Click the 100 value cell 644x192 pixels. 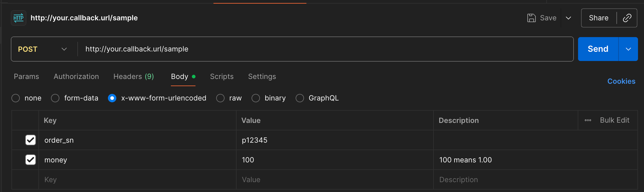point(335,160)
